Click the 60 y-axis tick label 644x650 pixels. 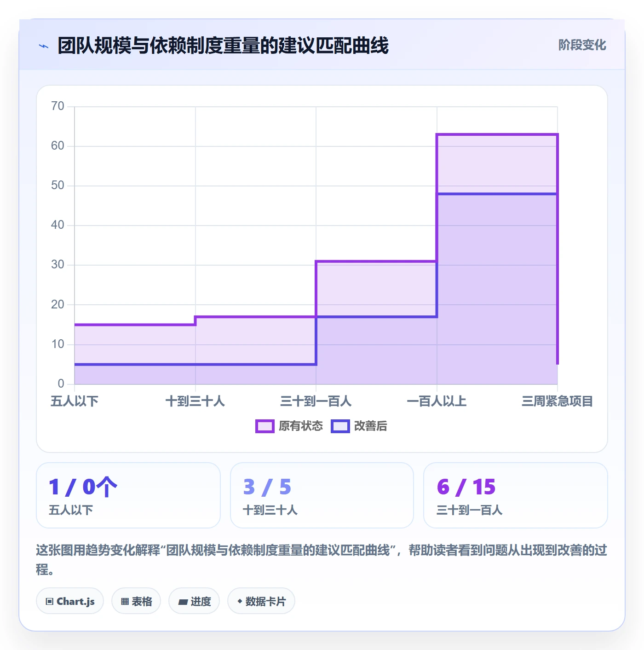tap(57, 146)
